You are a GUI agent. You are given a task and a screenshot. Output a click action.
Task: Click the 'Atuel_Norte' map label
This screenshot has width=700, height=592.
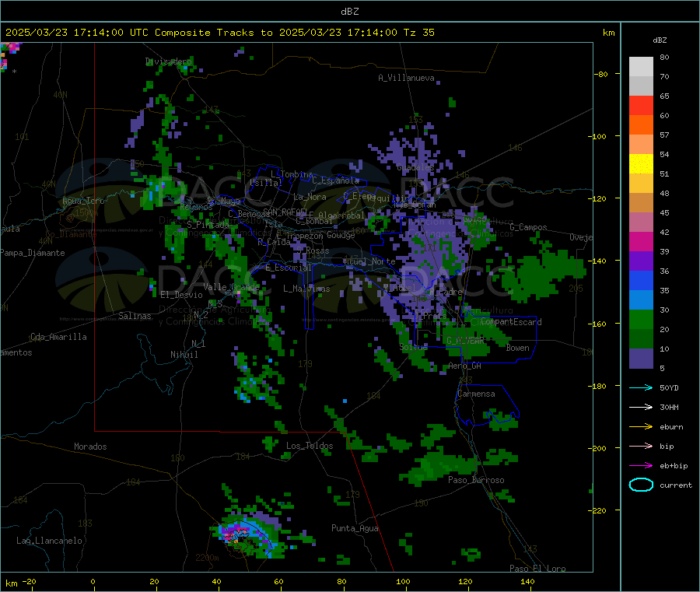[369, 261]
